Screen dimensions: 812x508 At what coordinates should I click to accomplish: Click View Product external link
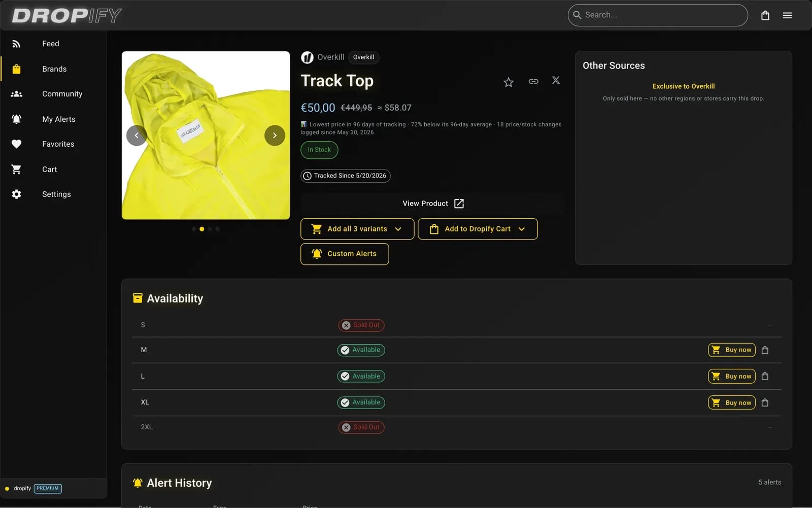pos(433,204)
